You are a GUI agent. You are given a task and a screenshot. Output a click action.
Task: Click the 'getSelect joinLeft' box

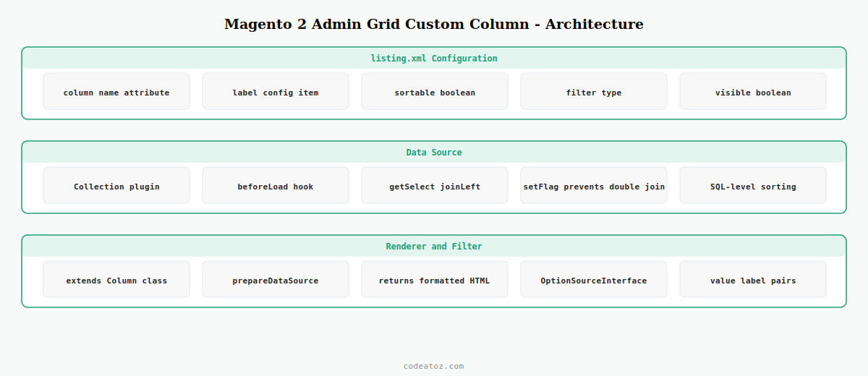tap(435, 185)
